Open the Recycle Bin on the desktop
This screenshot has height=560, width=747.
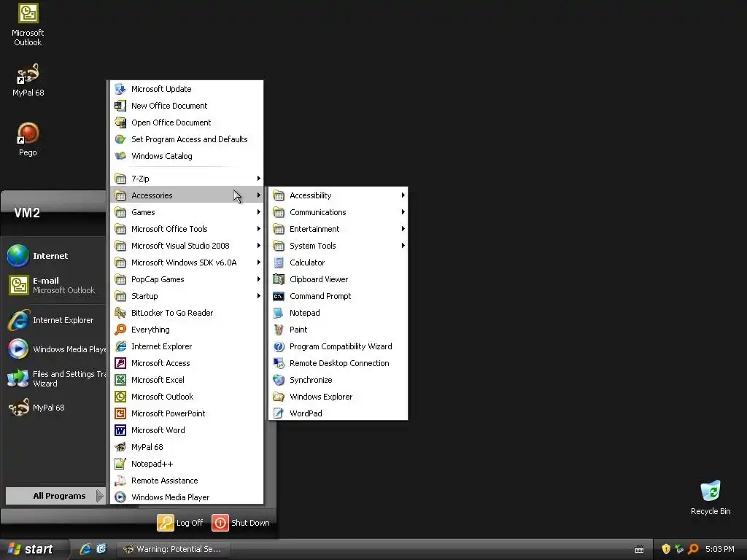pyautogui.click(x=711, y=497)
